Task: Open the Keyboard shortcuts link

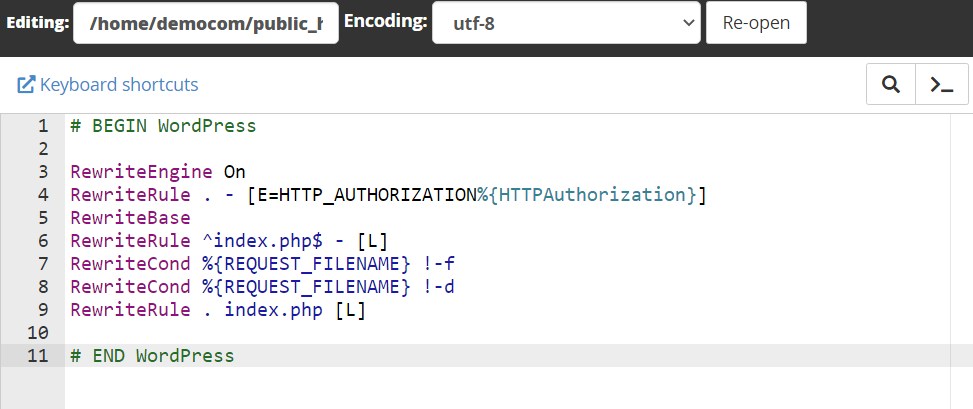Action: point(119,85)
